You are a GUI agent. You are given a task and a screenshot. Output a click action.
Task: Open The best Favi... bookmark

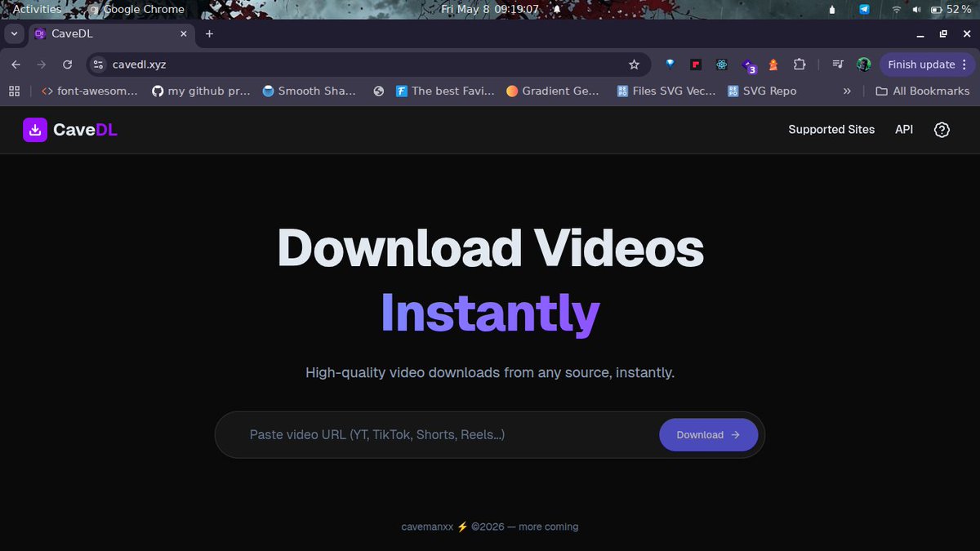(444, 91)
